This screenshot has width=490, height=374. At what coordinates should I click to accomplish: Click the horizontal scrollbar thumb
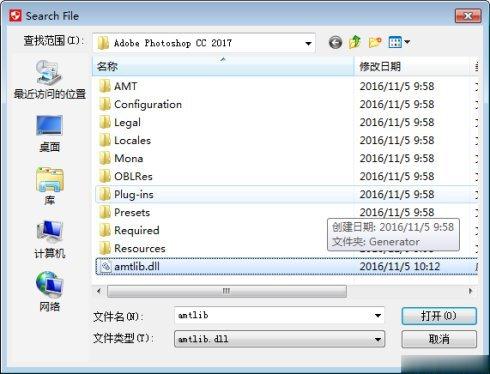227,291
